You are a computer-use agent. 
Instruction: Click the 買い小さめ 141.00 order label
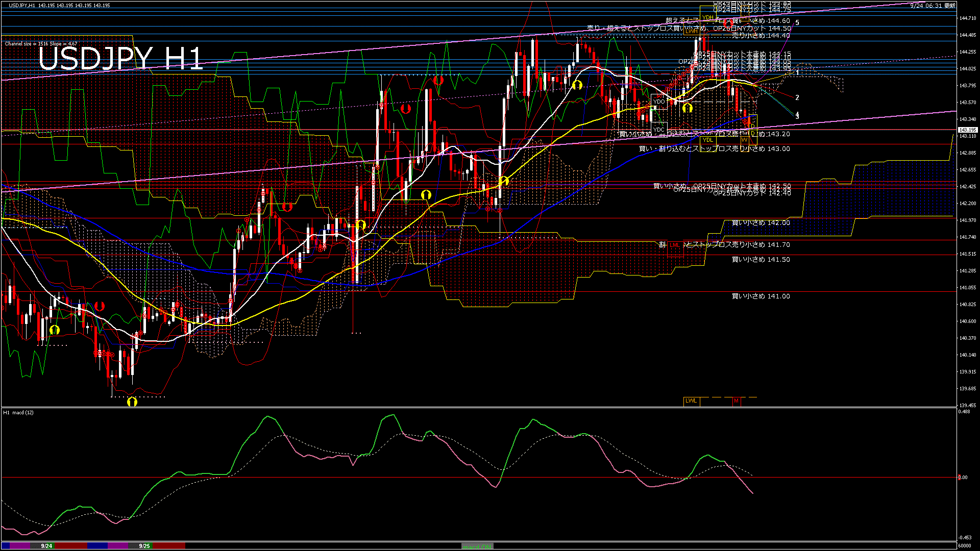point(761,296)
